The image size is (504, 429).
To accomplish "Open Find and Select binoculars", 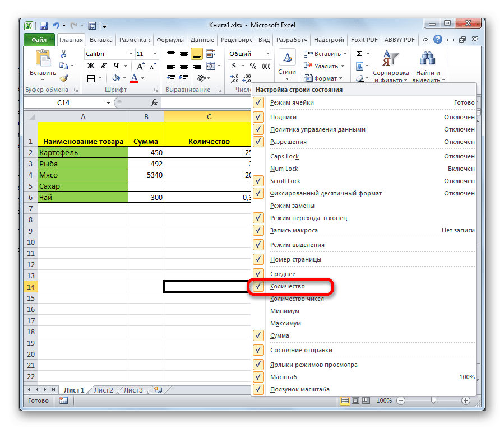I will click(x=428, y=66).
